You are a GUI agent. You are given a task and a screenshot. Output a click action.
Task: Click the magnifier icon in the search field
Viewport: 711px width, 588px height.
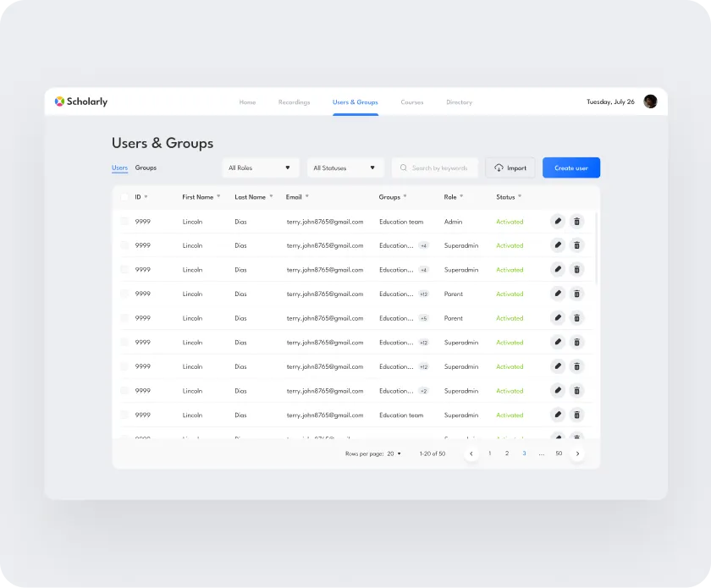[403, 168]
